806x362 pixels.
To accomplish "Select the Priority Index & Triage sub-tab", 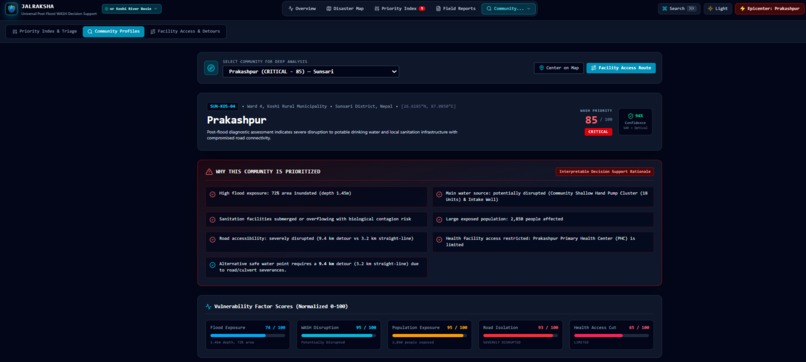I will [44, 31].
